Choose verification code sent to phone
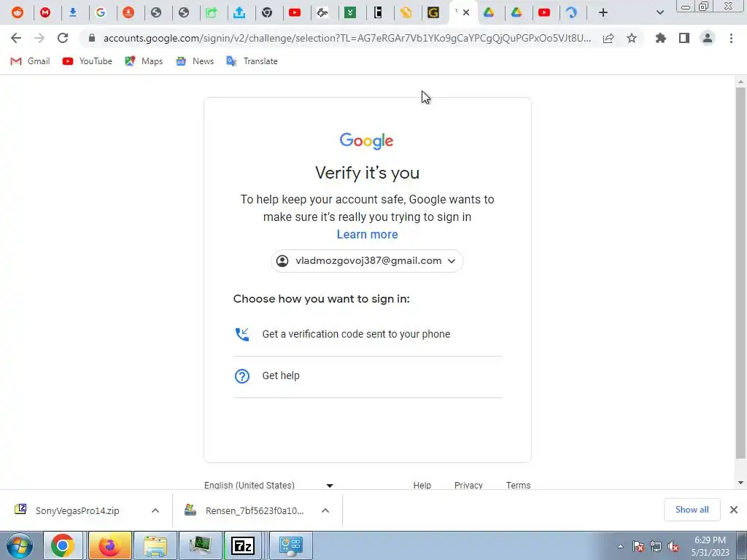The height and width of the screenshot is (560, 747). (x=368, y=334)
